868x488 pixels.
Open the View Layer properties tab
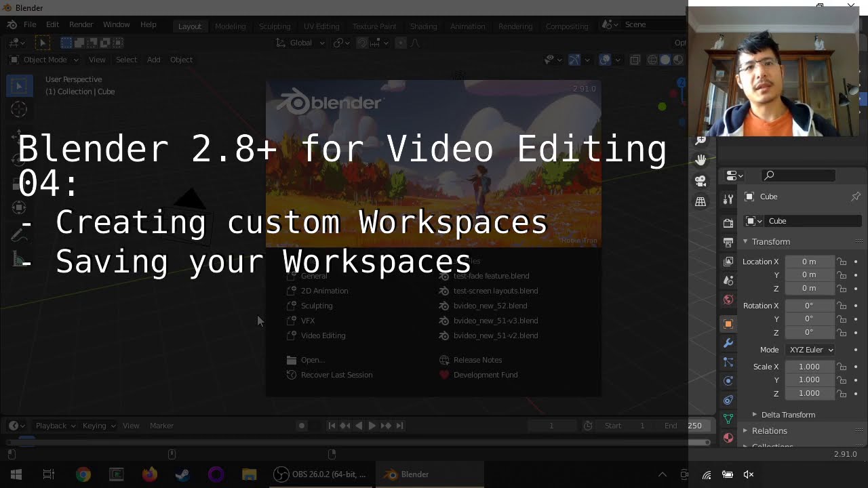click(728, 261)
